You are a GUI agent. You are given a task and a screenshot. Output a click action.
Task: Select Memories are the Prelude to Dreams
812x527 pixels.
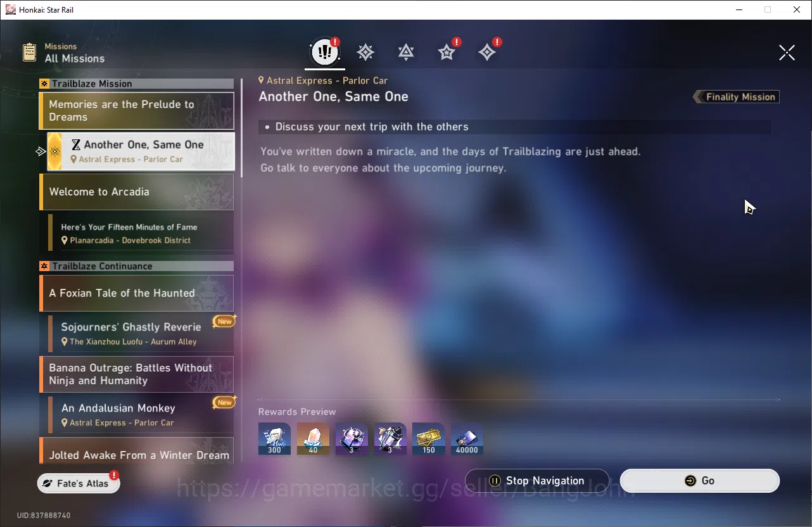137,111
